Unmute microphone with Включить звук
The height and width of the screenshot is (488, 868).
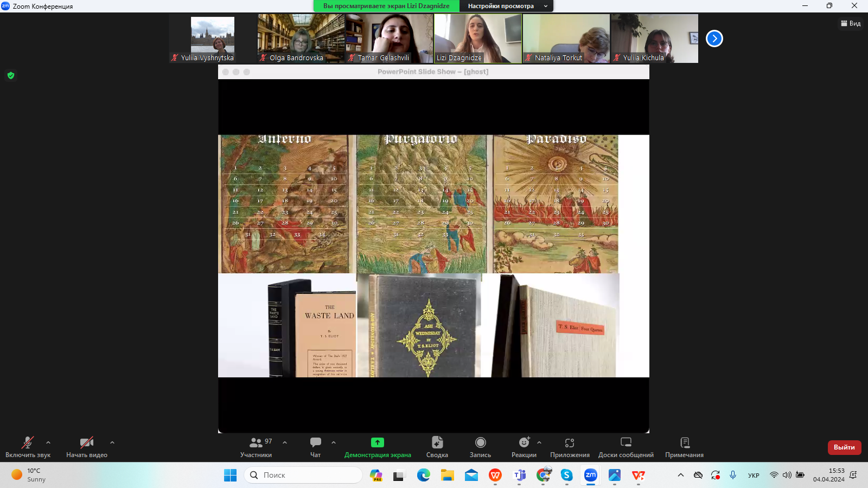[x=28, y=447]
